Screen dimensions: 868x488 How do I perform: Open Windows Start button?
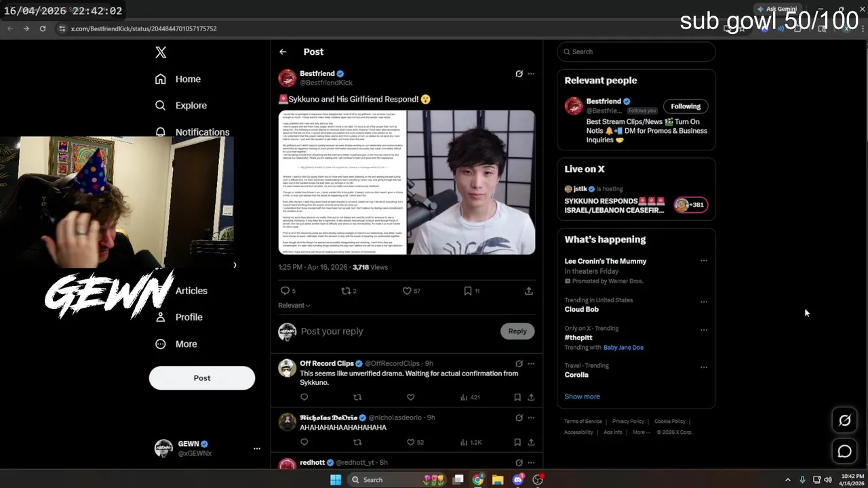tap(336, 480)
